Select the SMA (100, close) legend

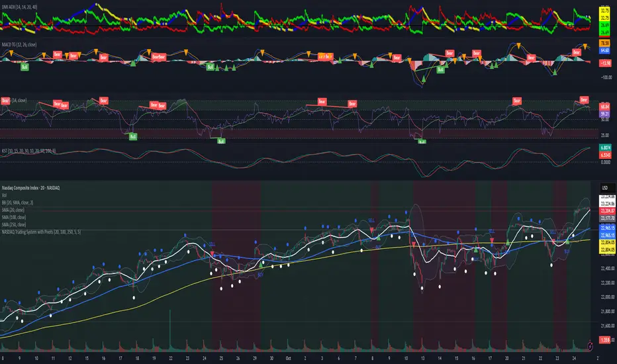pos(14,217)
